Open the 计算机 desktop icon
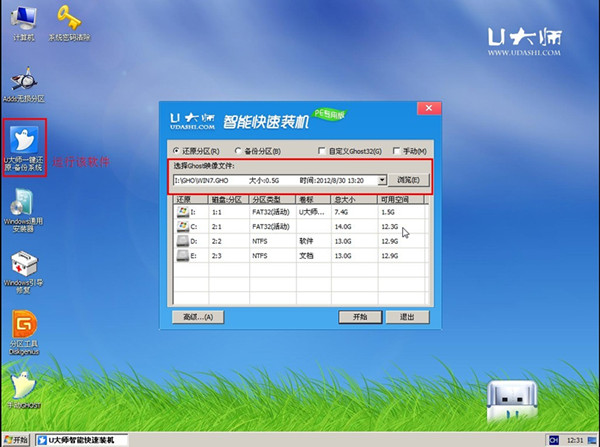This screenshot has height=447, width=600. [x=22, y=18]
